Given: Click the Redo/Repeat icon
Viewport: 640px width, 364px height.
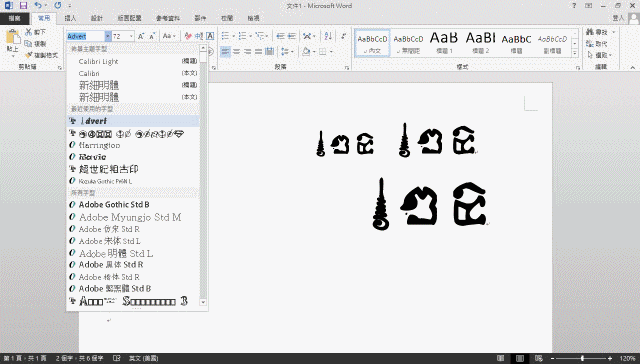Looking at the screenshot, I should pos(58,6).
